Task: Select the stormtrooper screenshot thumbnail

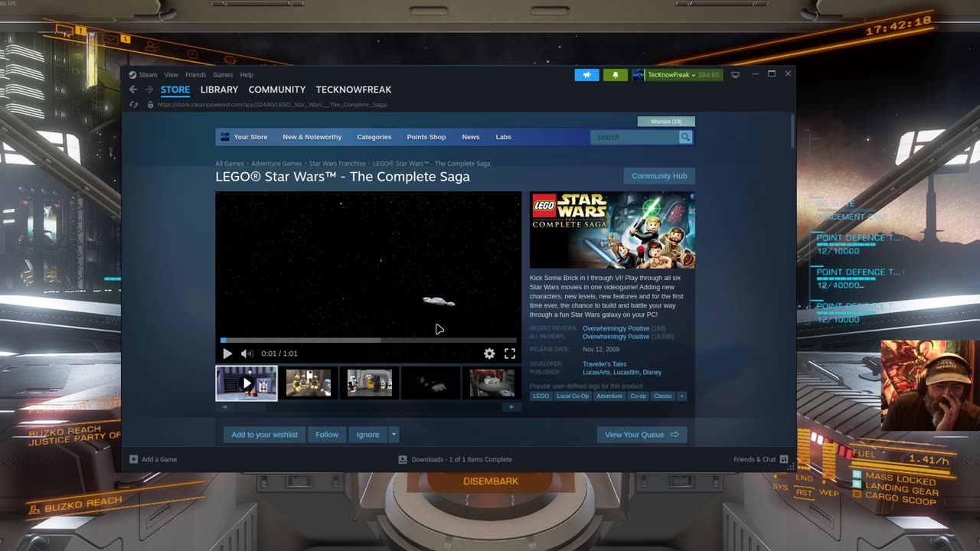Action: (369, 383)
